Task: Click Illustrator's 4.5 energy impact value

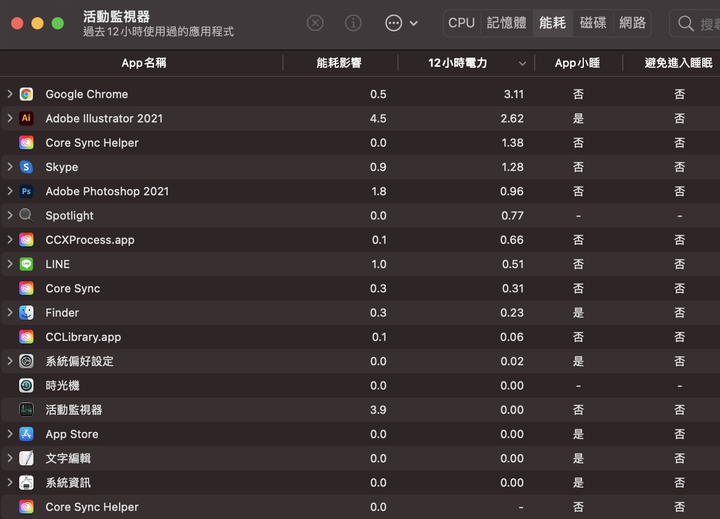Action: pyautogui.click(x=378, y=118)
